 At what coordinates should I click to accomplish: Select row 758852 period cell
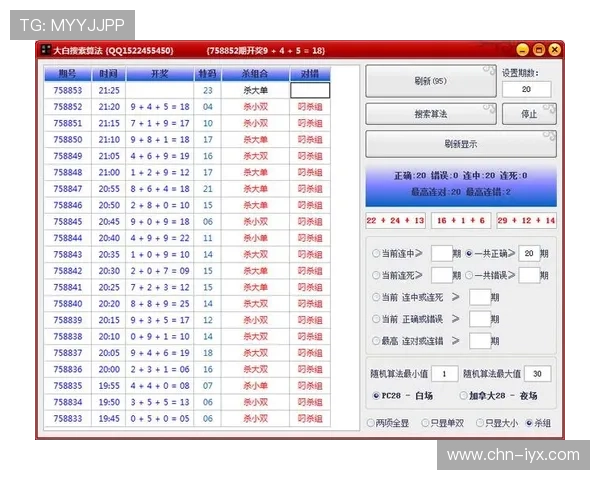[x=68, y=107]
